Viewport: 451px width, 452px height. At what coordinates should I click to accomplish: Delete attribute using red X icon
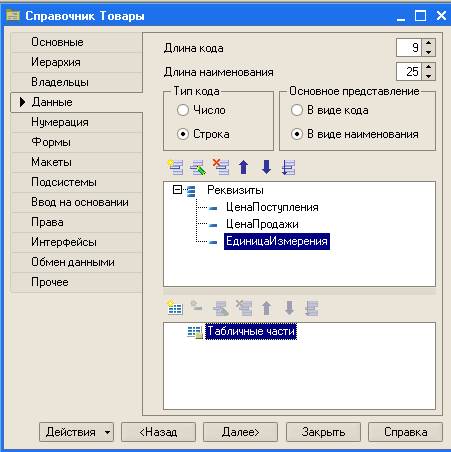[221, 167]
